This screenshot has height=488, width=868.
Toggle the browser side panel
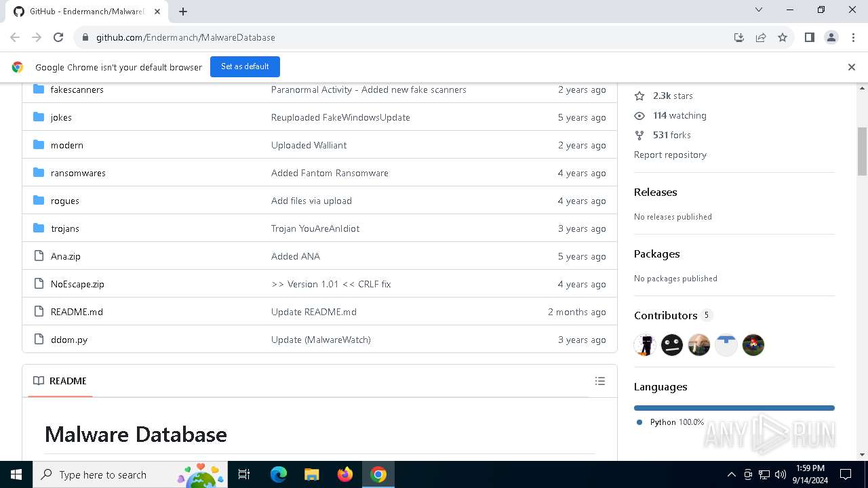810,37
